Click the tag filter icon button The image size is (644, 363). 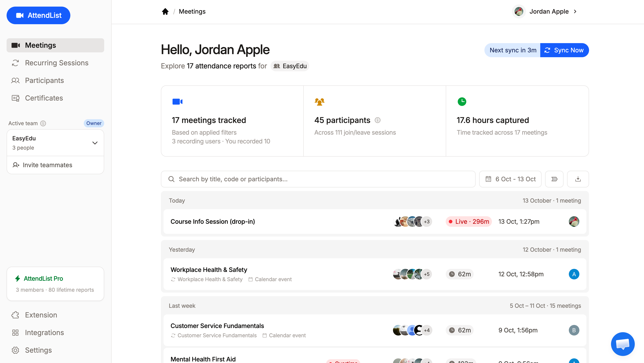pyautogui.click(x=554, y=179)
